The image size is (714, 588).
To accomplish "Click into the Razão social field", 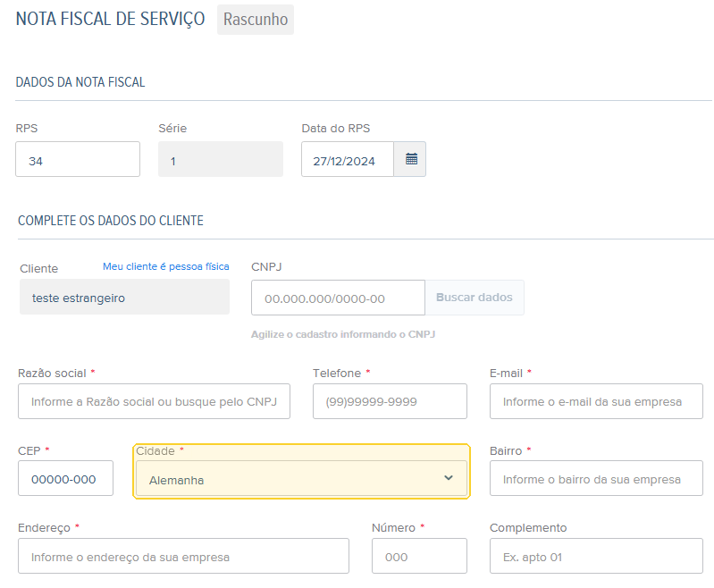I will (x=154, y=401).
